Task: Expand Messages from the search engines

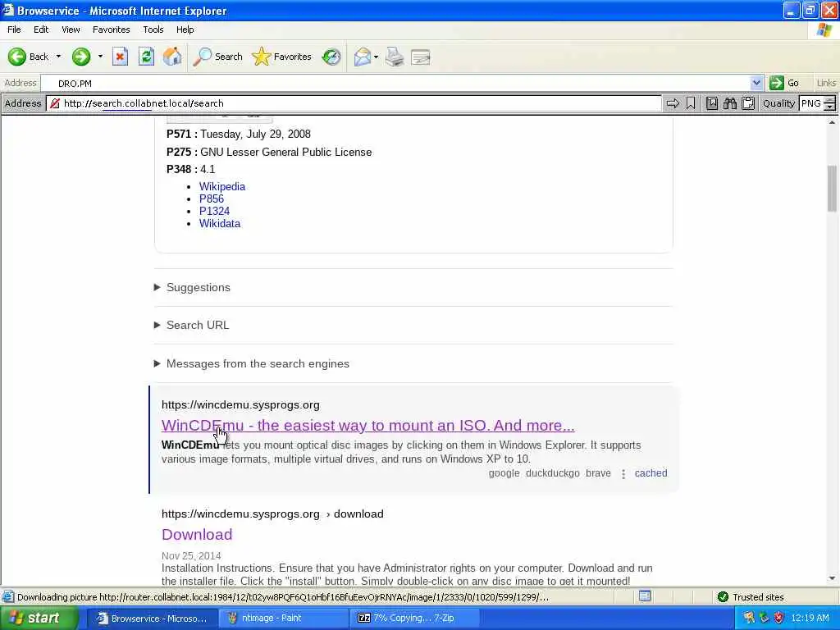Action: click(252, 363)
